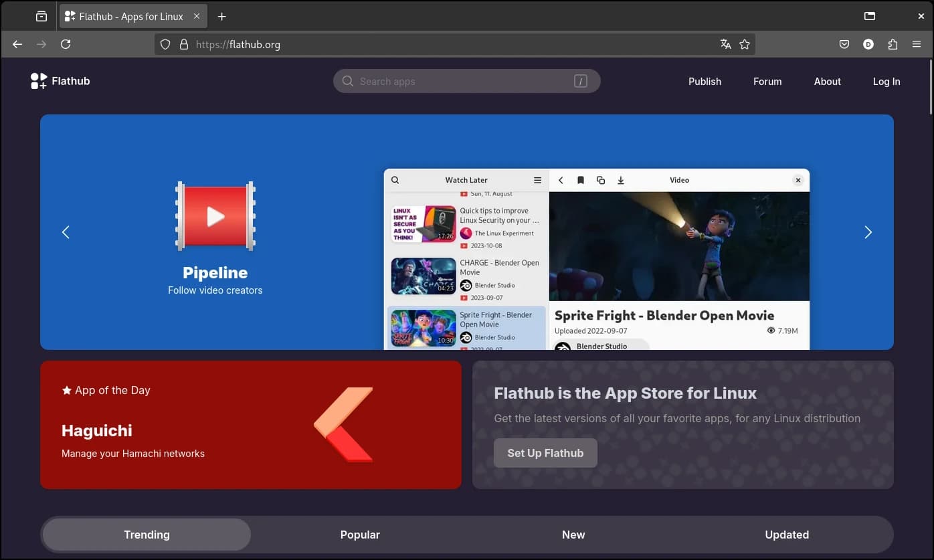Click the Pipeline app title

click(x=215, y=272)
